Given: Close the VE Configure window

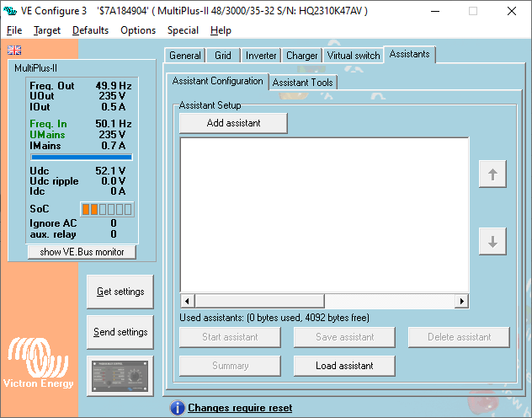Looking at the screenshot, I should 512,11.
